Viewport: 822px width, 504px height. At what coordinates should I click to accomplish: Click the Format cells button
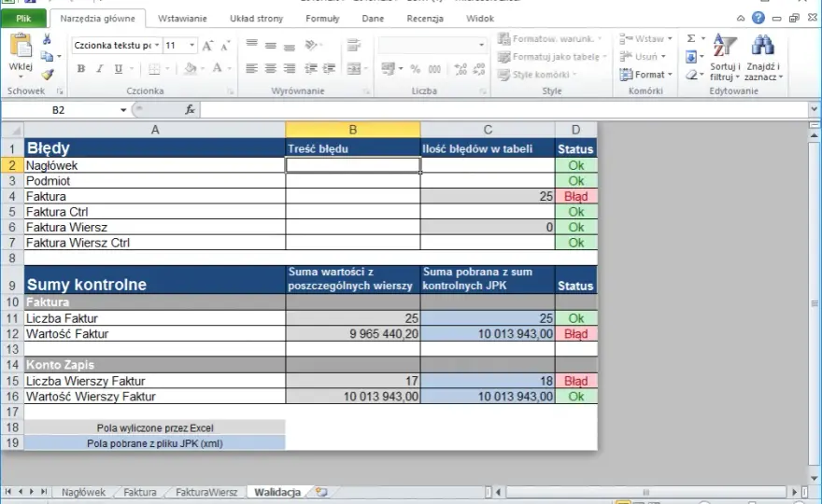[645, 75]
